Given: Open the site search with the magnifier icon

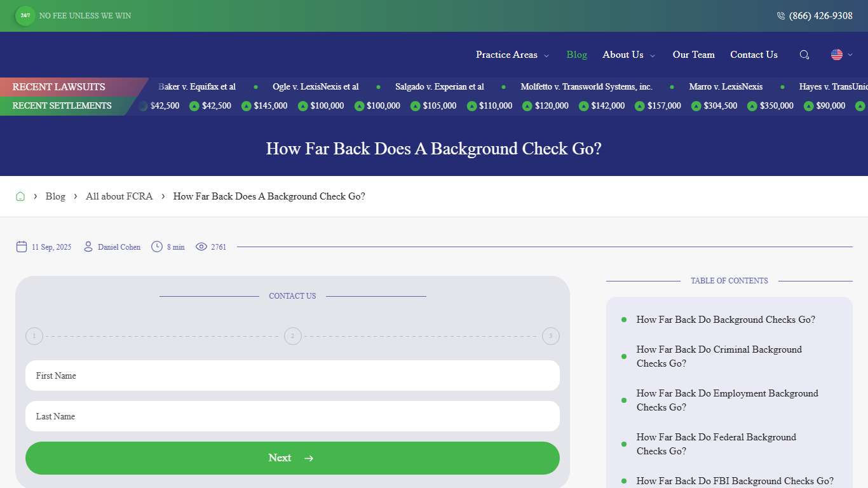Looking at the screenshot, I should 804,55.
